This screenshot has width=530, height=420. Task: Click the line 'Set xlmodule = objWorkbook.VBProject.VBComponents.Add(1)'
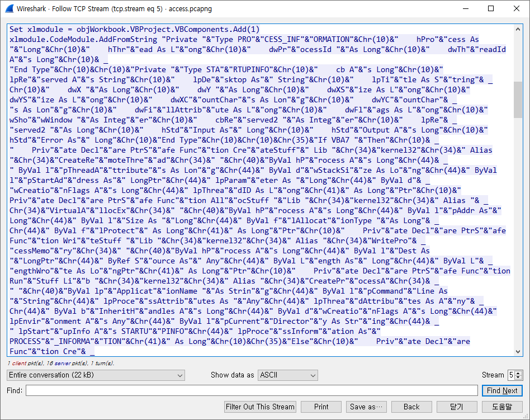[135, 30]
